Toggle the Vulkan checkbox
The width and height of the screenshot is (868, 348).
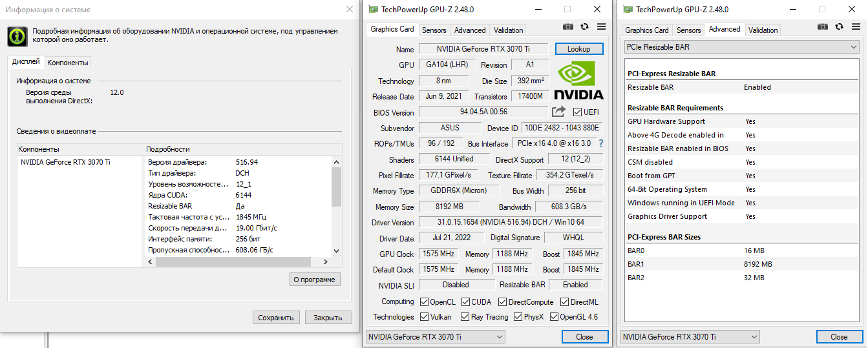coord(424,317)
